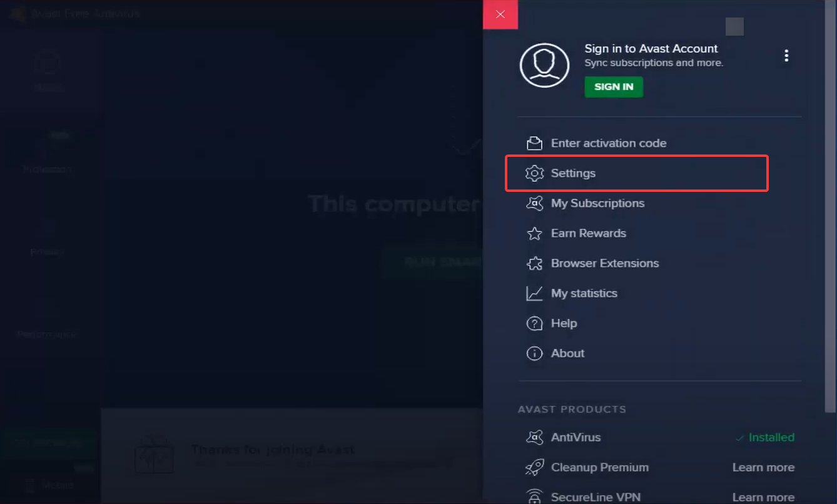Click the "AVAST PRODUCTS" section heading

[x=572, y=410]
